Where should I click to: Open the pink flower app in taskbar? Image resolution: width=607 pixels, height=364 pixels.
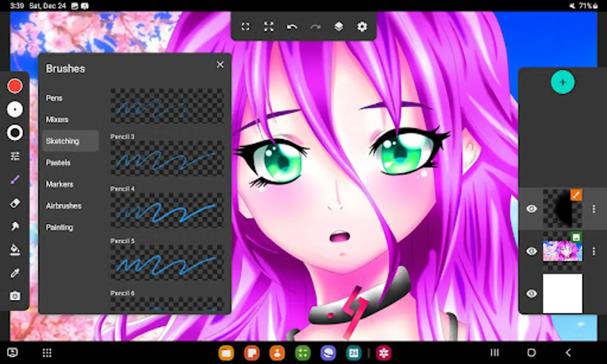(384, 353)
